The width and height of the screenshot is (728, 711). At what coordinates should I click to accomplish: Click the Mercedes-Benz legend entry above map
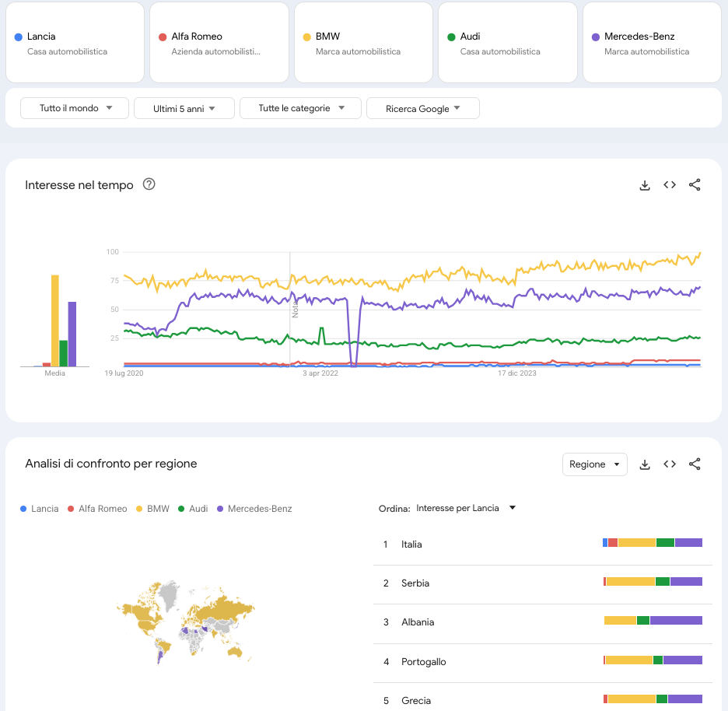click(x=254, y=509)
